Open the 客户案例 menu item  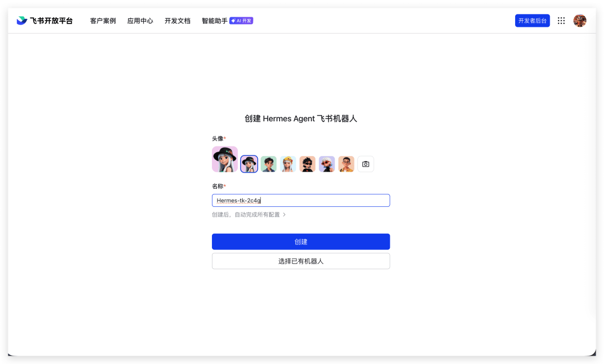click(103, 21)
